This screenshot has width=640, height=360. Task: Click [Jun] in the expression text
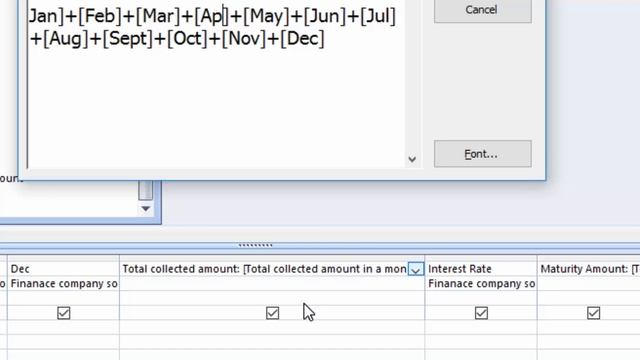[x=325, y=16]
